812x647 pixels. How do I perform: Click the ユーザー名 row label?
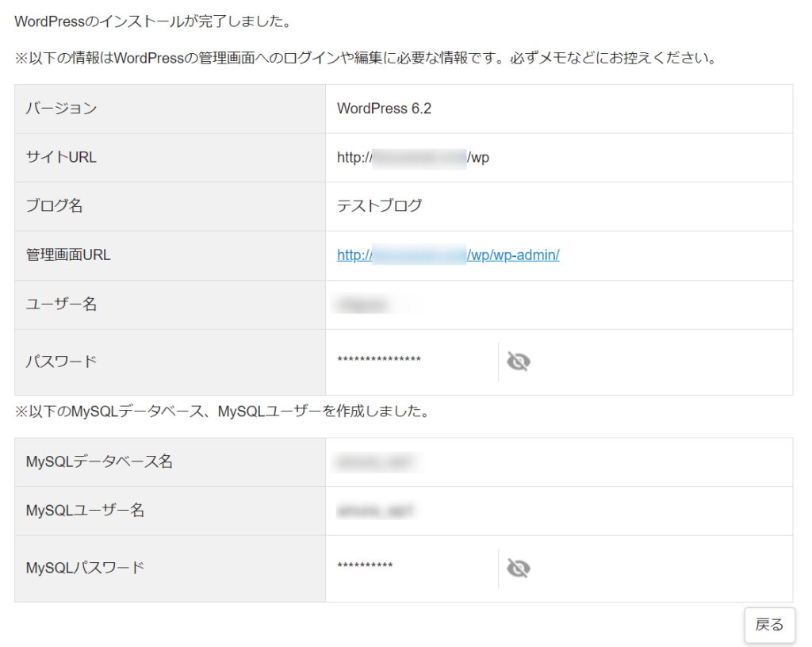tap(62, 304)
